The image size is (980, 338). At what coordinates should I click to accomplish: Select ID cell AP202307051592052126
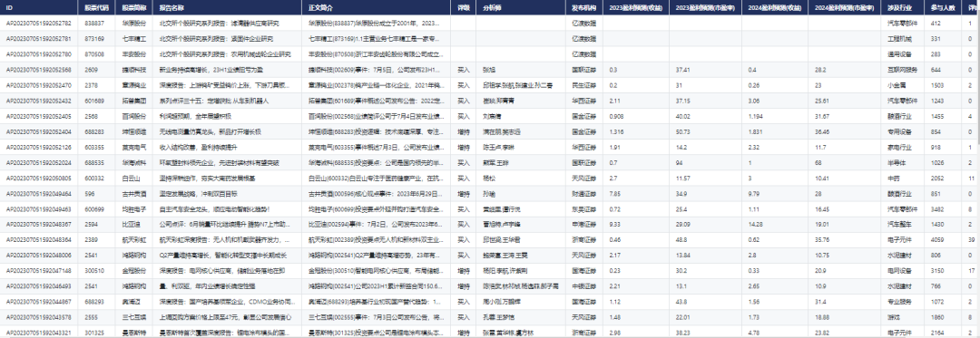point(39,148)
